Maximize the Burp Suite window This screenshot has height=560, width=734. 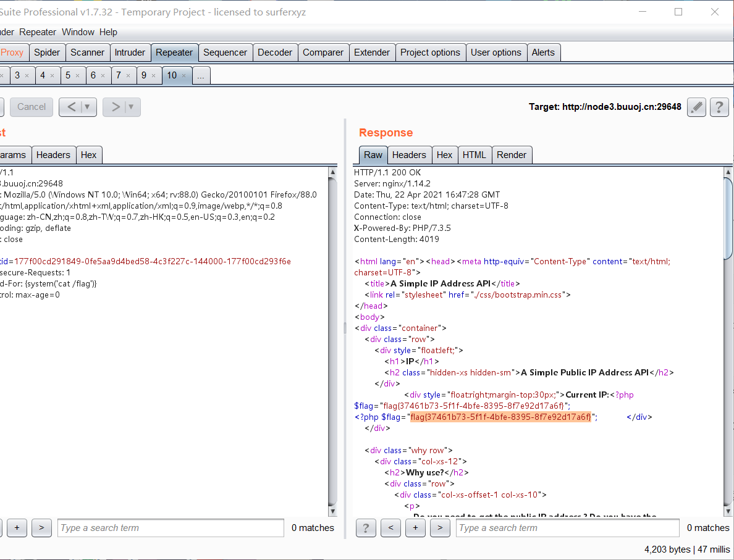click(678, 12)
